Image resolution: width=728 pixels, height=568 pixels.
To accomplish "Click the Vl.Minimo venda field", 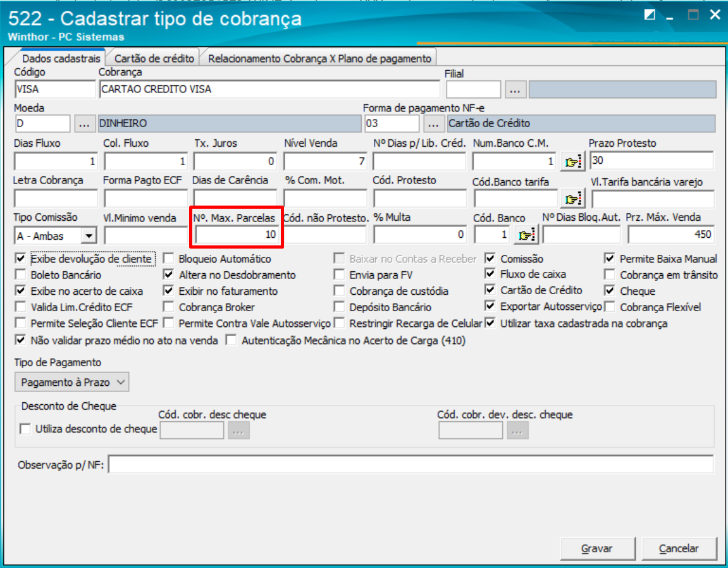I will [x=145, y=235].
